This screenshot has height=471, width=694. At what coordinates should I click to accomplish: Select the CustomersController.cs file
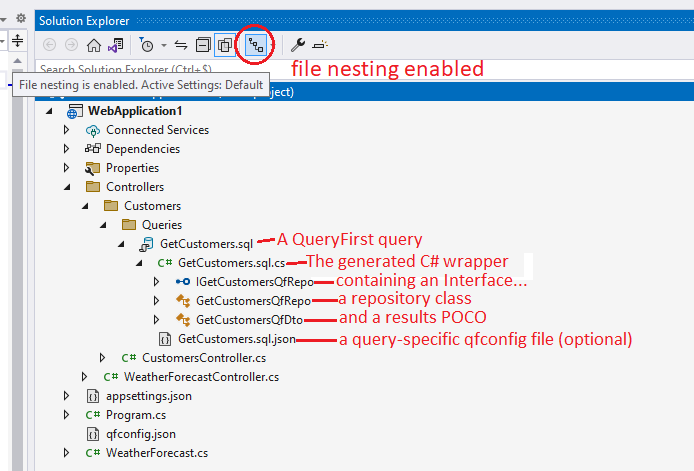204,358
